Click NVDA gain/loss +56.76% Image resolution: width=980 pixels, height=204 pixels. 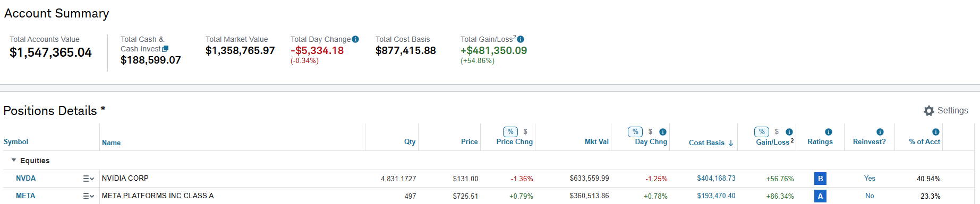click(x=780, y=179)
